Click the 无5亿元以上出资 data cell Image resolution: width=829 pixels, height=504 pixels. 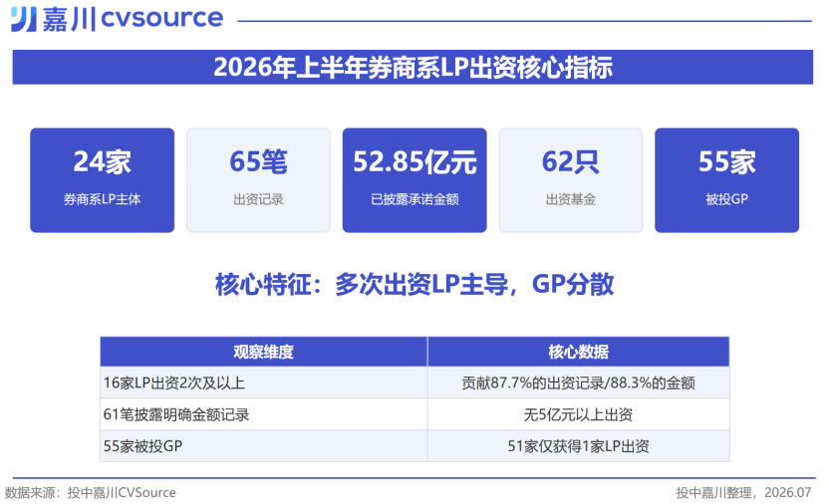point(578,414)
